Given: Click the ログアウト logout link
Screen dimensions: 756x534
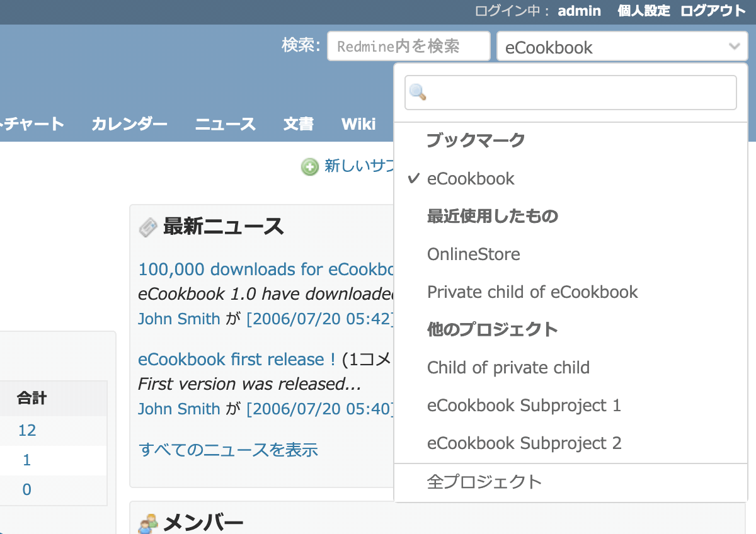Looking at the screenshot, I should pyautogui.click(x=713, y=11).
